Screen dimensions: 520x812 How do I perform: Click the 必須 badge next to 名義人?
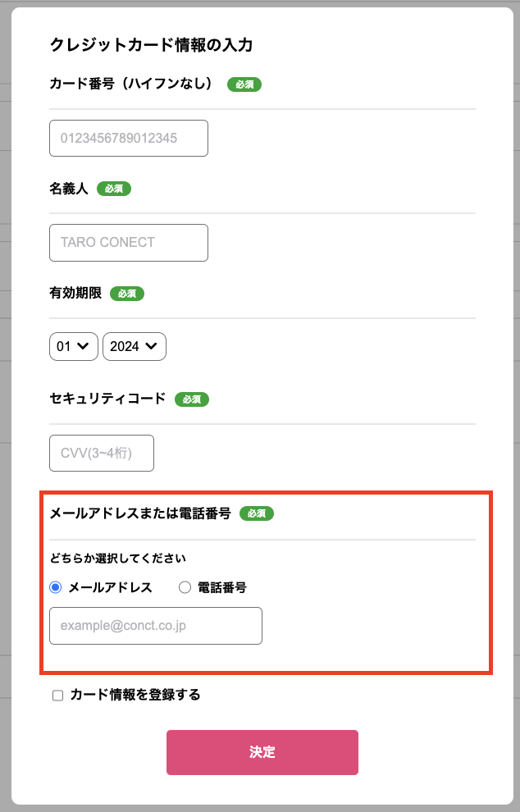click(114, 189)
